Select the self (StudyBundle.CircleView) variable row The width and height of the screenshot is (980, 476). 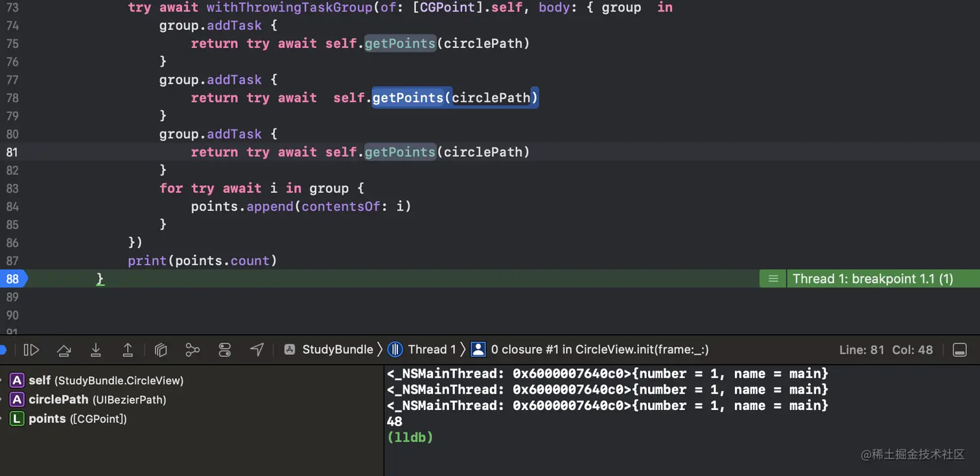click(97, 381)
